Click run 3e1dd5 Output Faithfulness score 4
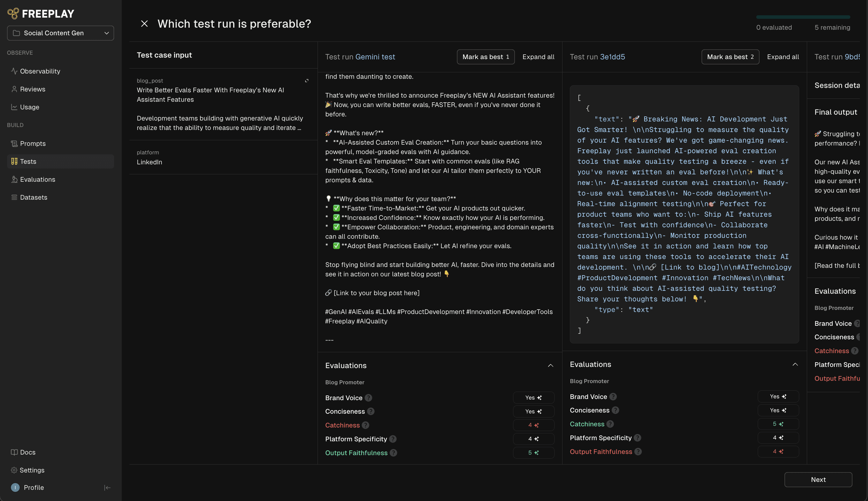868x501 pixels. (778, 452)
